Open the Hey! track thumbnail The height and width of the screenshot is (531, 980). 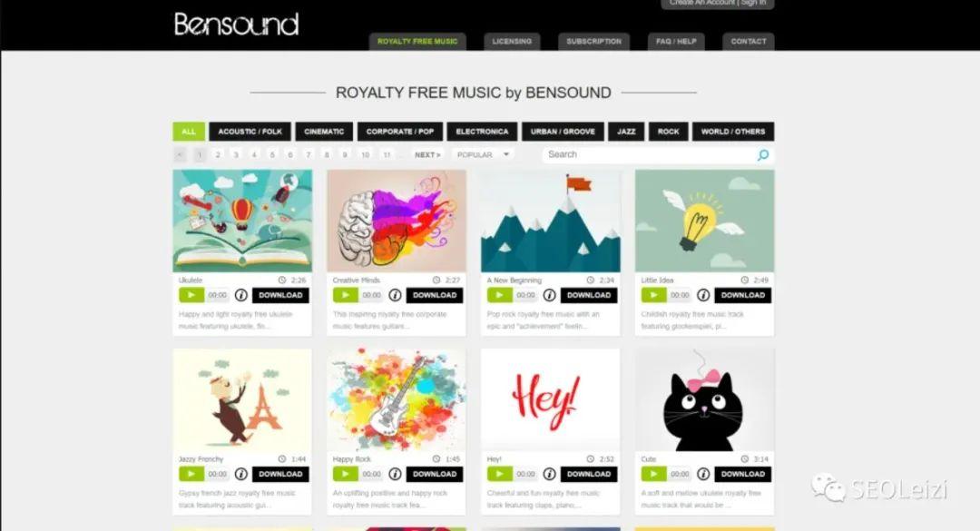pos(551,400)
